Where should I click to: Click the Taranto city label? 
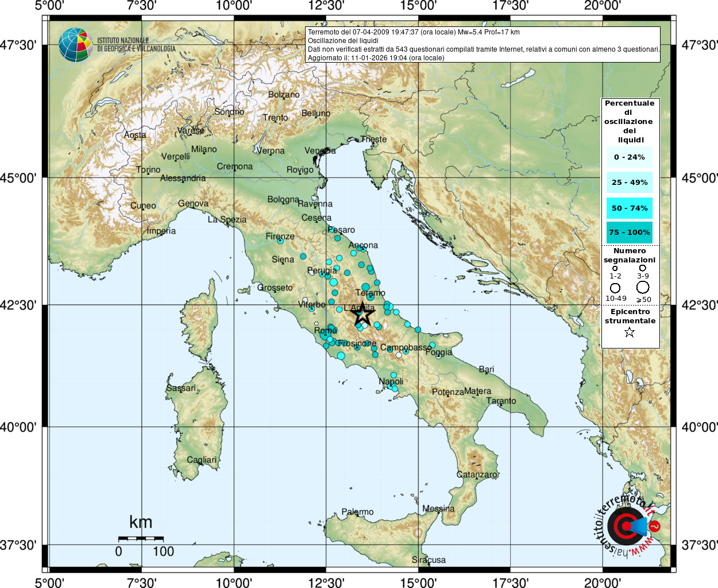pos(501,401)
